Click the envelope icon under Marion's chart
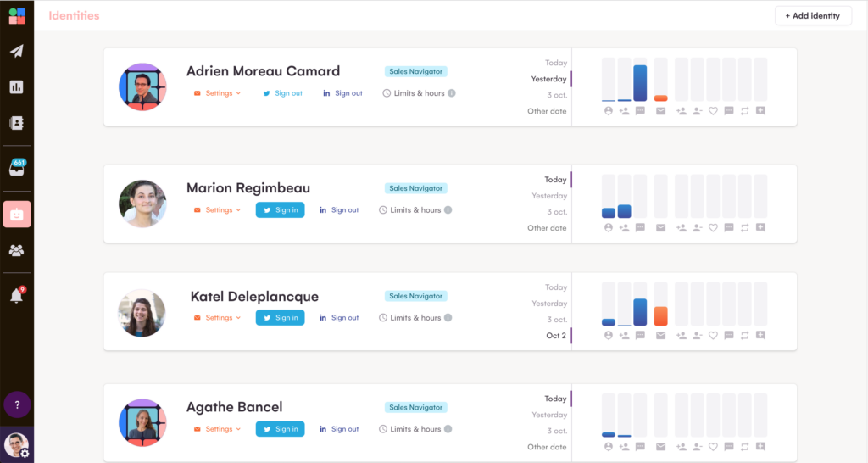 coord(660,227)
